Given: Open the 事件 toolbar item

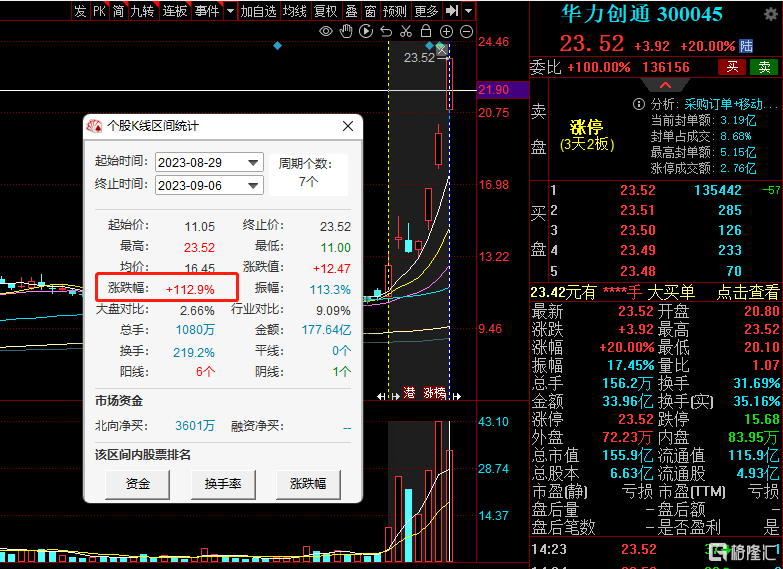Looking at the screenshot, I should tap(208, 10).
